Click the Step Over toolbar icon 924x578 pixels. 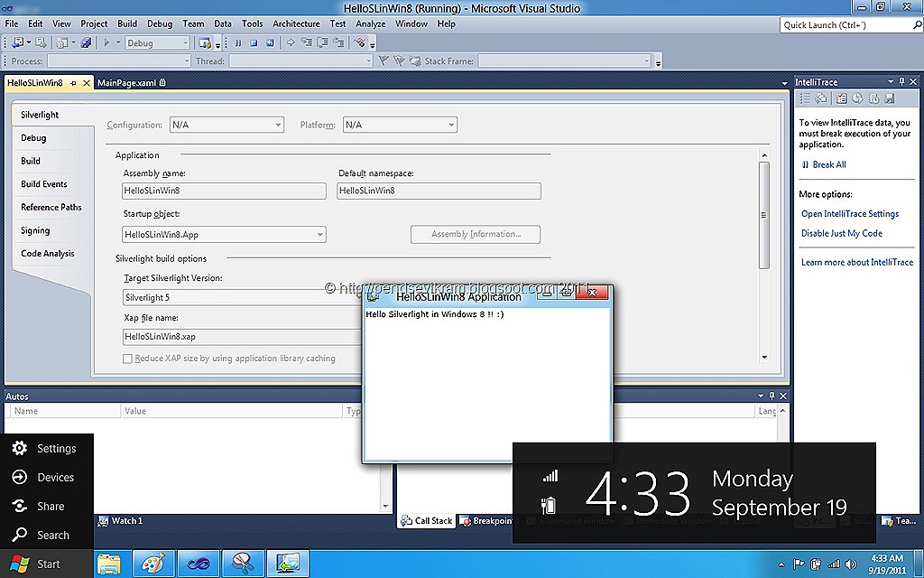pyautogui.click(x=322, y=42)
